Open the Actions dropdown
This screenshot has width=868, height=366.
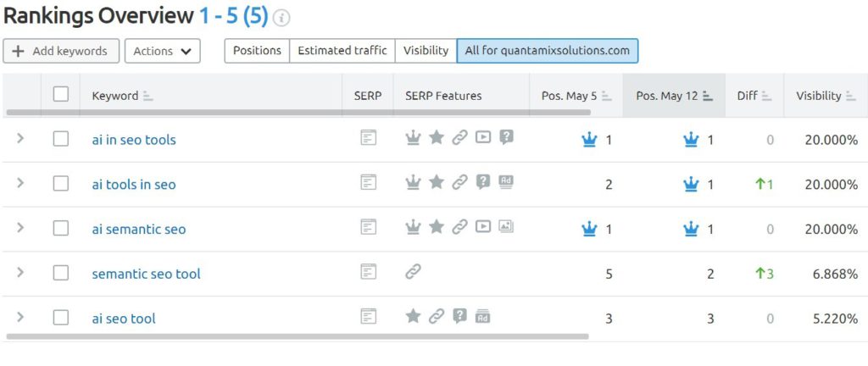pyautogui.click(x=162, y=51)
